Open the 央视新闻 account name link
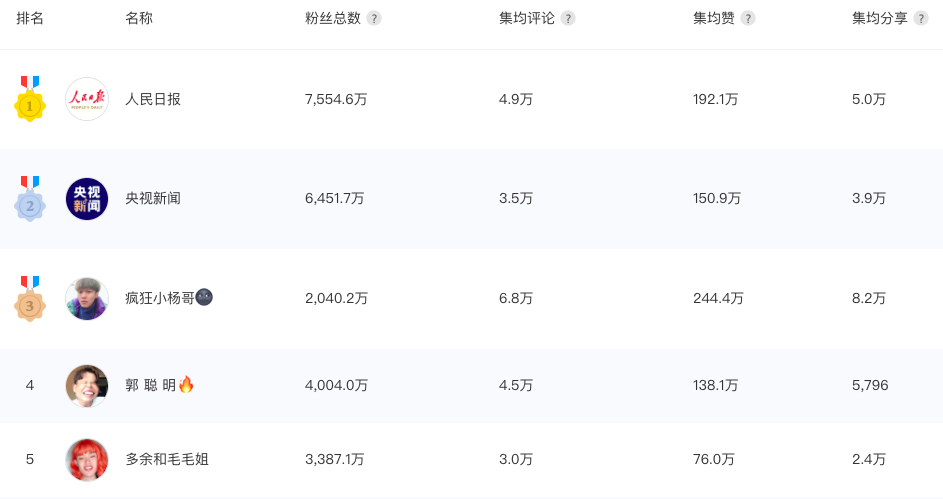 (x=153, y=199)
